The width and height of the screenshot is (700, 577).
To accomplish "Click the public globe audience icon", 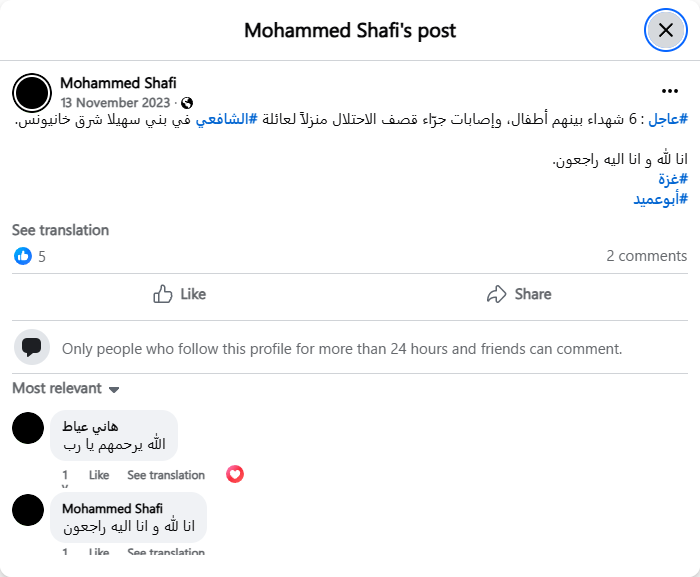I will coord(187,103).
